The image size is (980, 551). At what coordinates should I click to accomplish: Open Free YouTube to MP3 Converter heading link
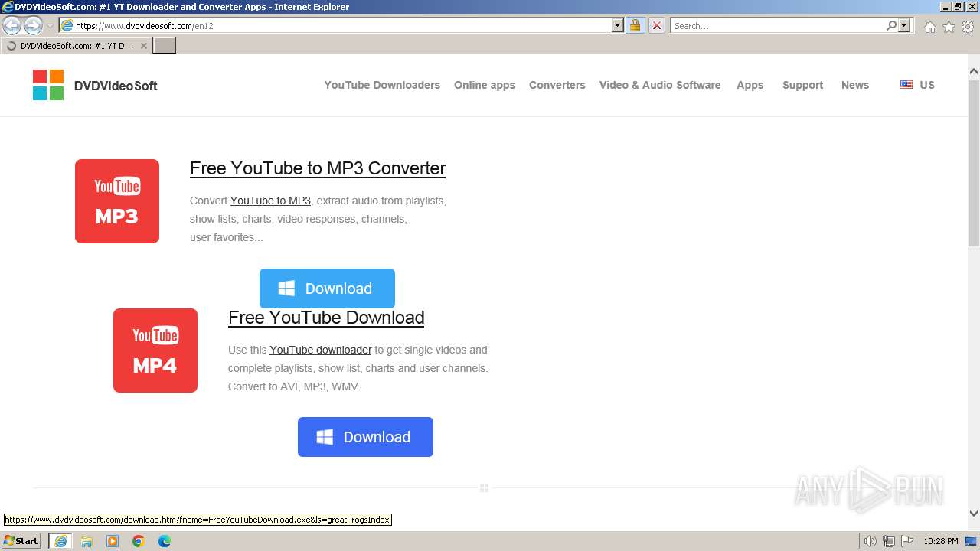(318, 168)
